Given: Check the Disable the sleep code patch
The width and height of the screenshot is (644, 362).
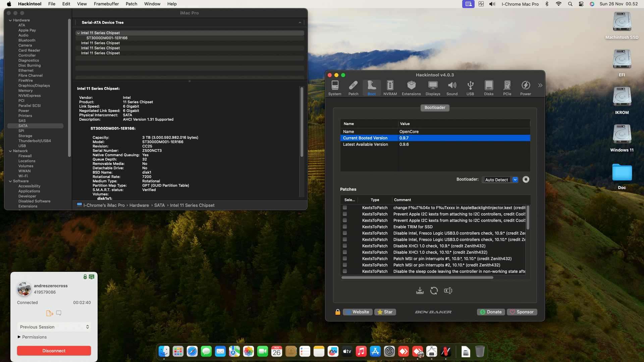Looking at the screenshot, I should (x=345, y=271).
